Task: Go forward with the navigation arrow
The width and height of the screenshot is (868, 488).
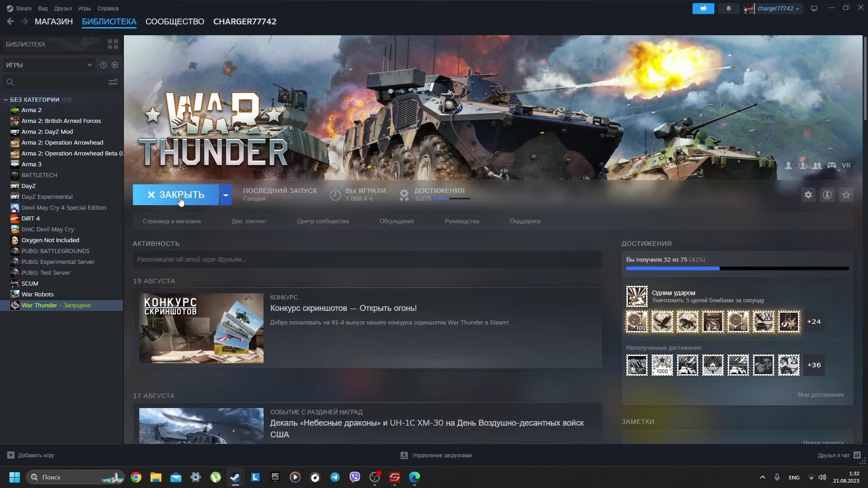Action: click(x=25, y=21)
